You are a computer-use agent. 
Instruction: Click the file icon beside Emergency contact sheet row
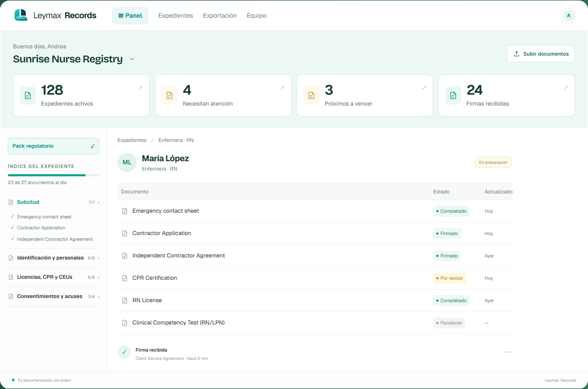[125, 211]
